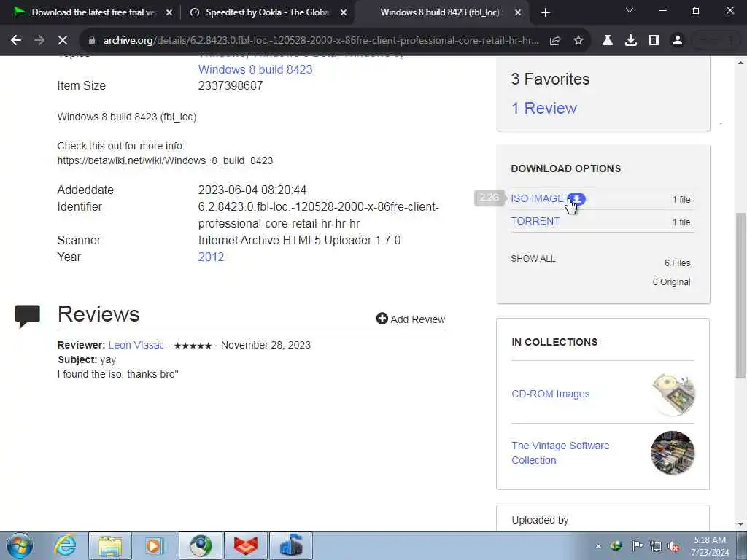
Task: Open a new browser tab
Action: click(x=546, y=13)
